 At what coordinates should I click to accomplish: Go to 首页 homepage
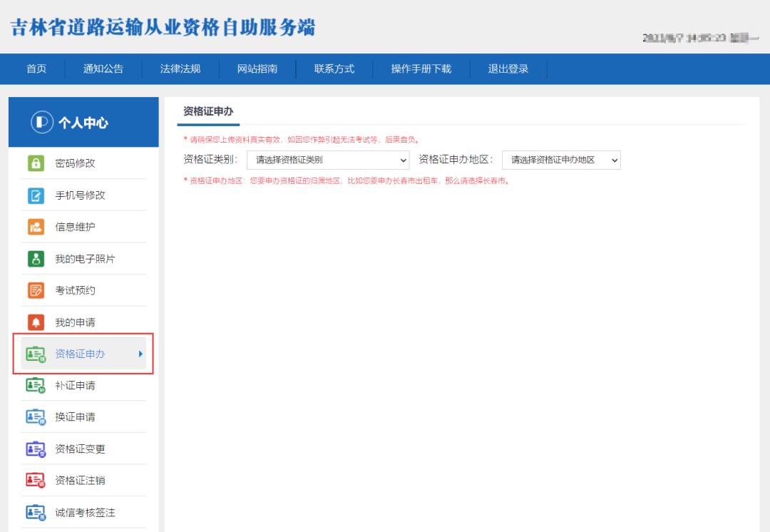(36, 69)
